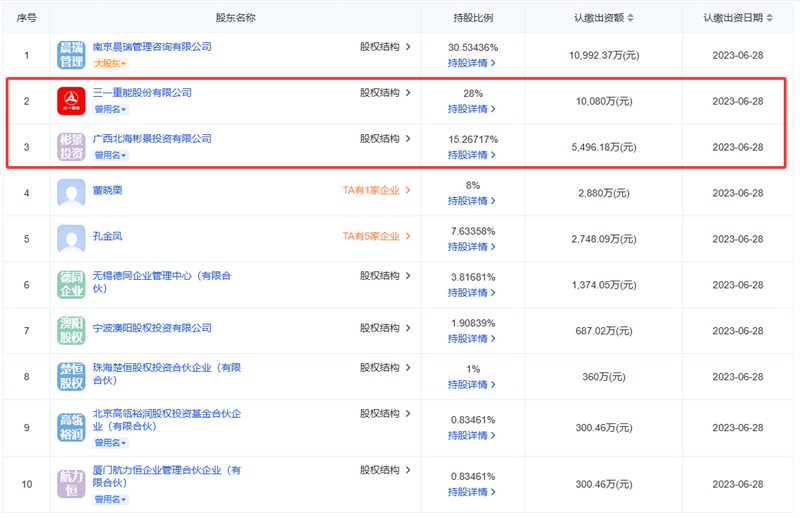Open 股权结构 for 三一重能
Viewport: 800px width, 518px height.
(x=385, y=93)
